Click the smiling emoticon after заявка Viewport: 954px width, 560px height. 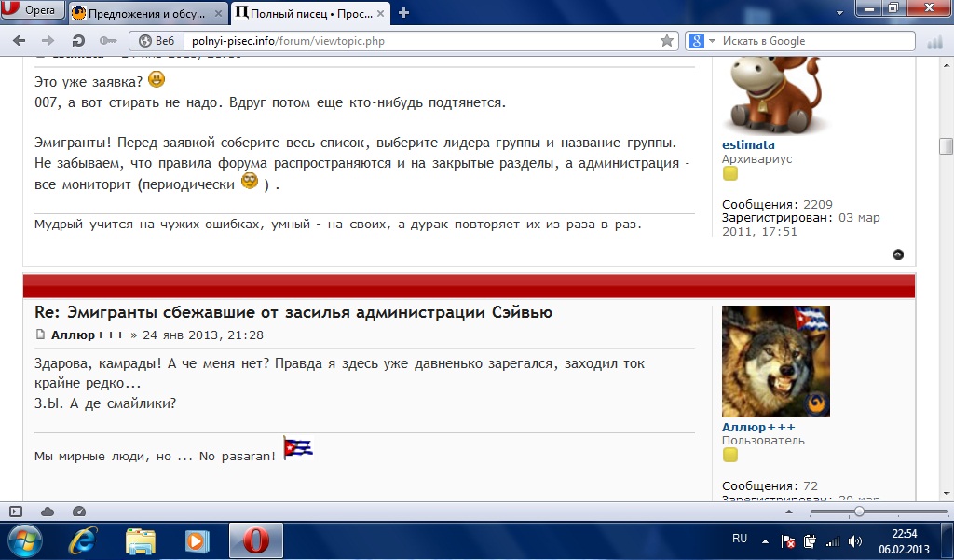157,79
